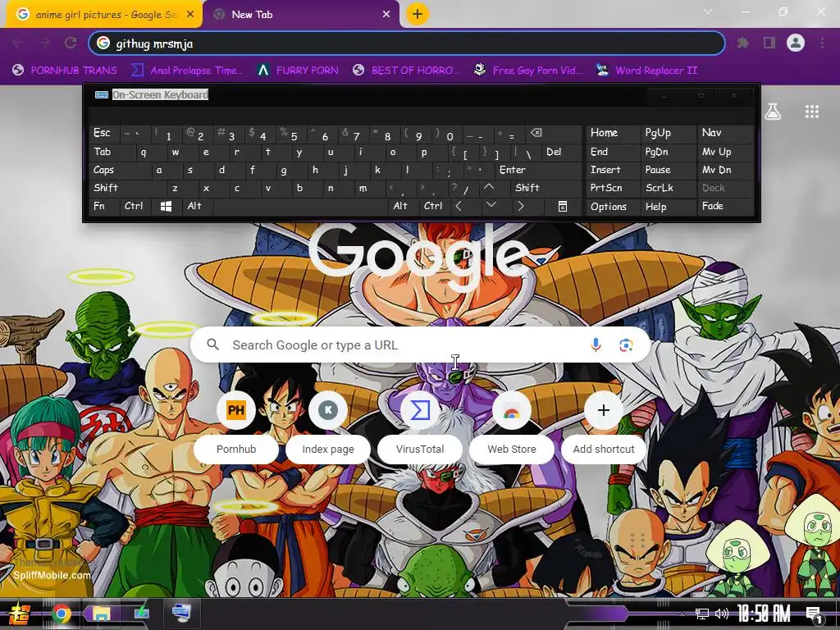Reload the page with the refresh icon

click(x=71, y=43)
